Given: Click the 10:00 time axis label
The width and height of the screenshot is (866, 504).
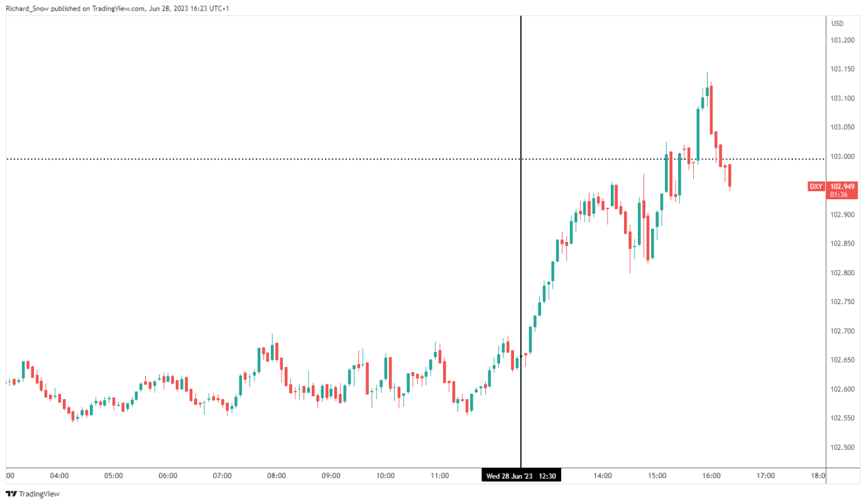Looking at the screenshot, I should (x=385, y=476).
